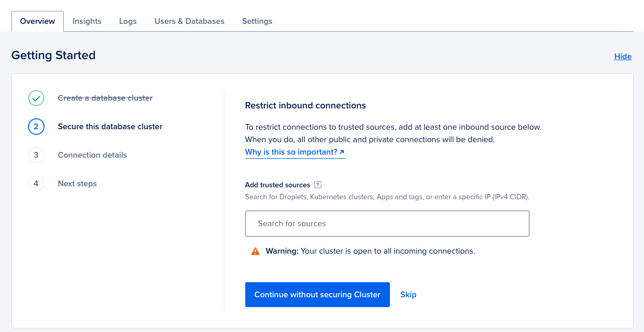Skip the securing step

point(408,295)
